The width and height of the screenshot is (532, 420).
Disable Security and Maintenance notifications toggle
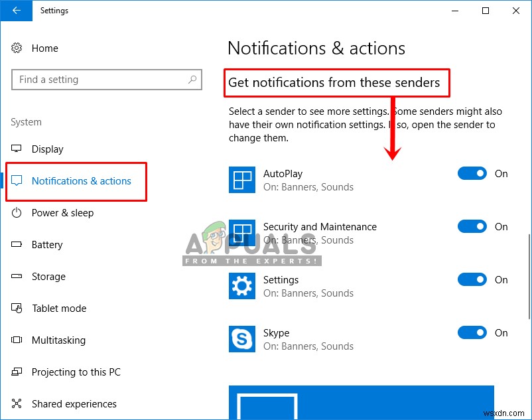[472, 226]
